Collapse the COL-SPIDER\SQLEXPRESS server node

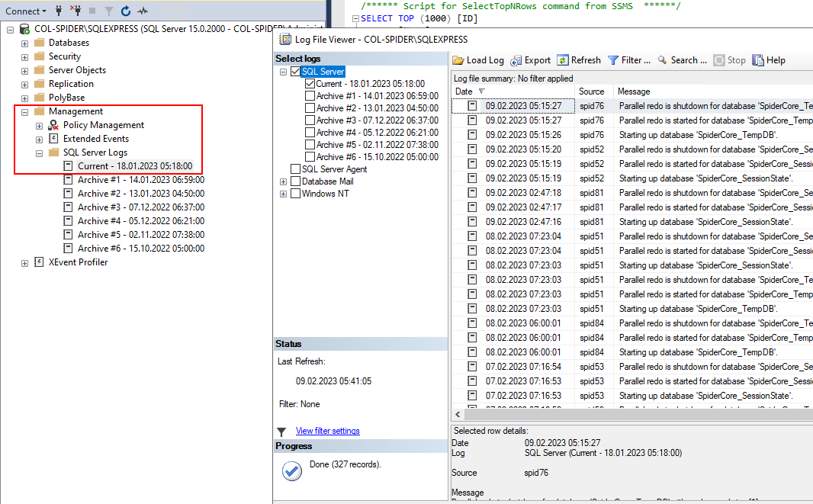(x=11, y=30)
